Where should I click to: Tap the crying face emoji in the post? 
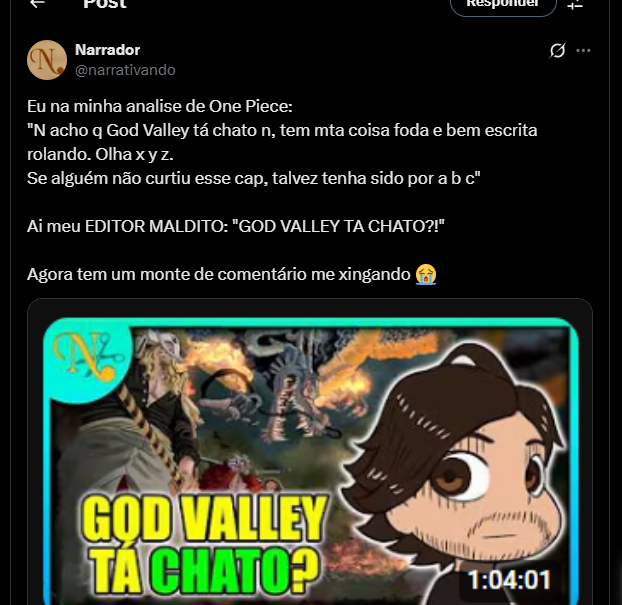(426, 274)
